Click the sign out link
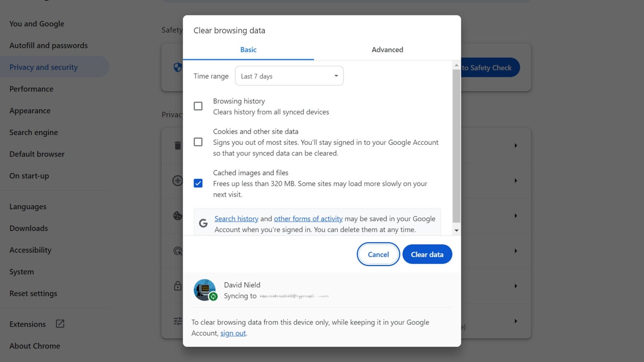644x362 pixels. point(233,333)
